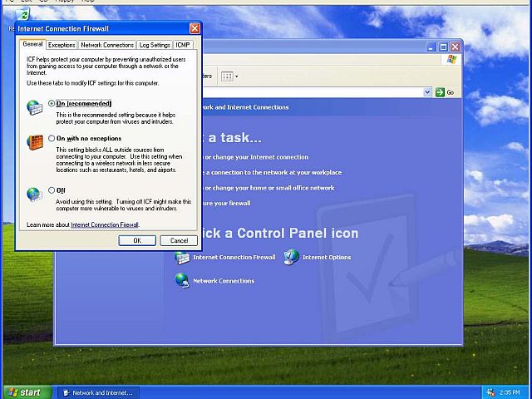Click the Windows flag logo in Explorer window
Screen dimensions: 532x399
click(451, 59)
